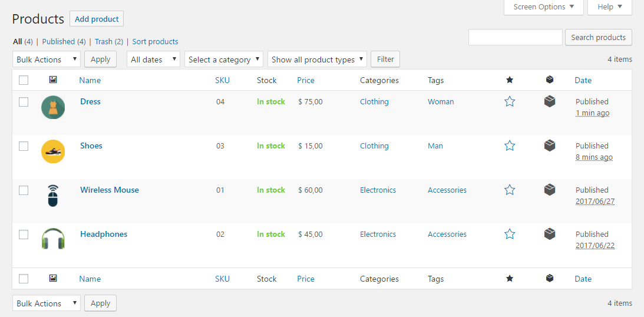Click the Wireless Mouse star icon
The image size is (644, 317).
[x=510, y=190]
